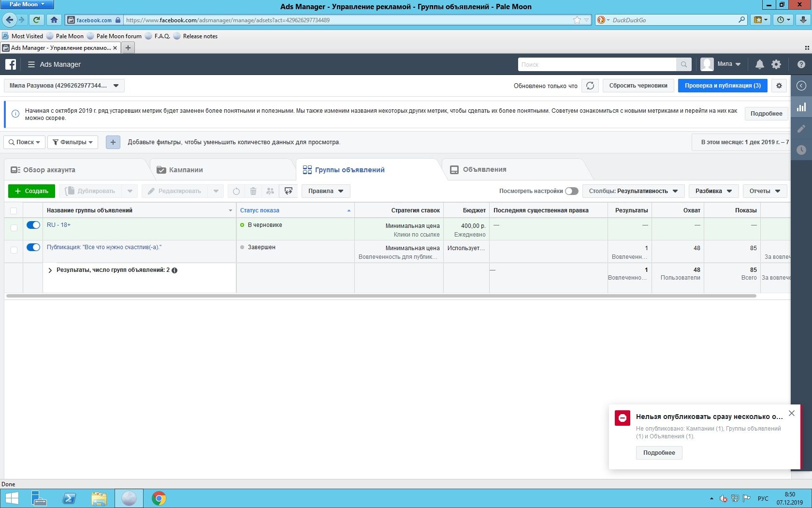
Task: Click Сбросить черновики button
Action: (x=638, y=86)
